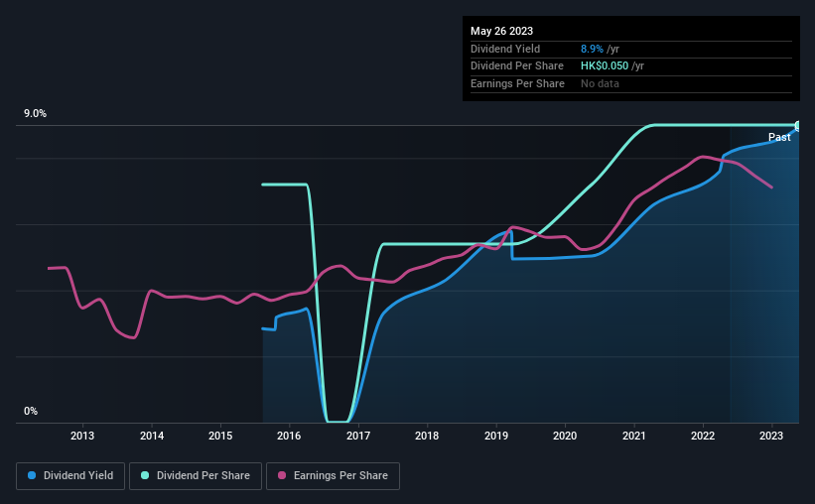Toggle the Dividend Per Share legend button

[196, 476]
